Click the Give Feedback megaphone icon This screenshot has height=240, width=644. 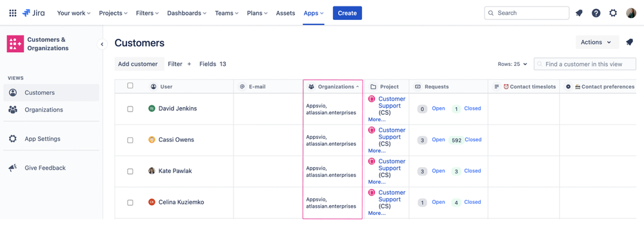point(13,168)
